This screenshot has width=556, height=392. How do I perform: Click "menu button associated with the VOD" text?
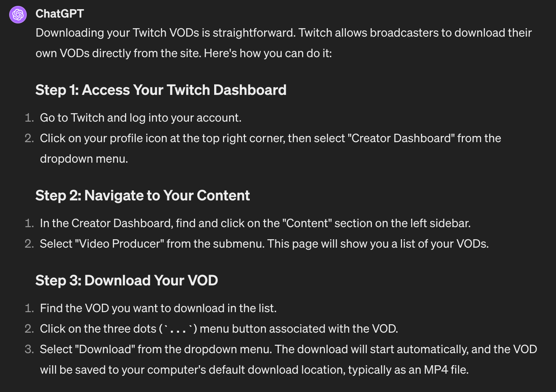tap(299, 329)
